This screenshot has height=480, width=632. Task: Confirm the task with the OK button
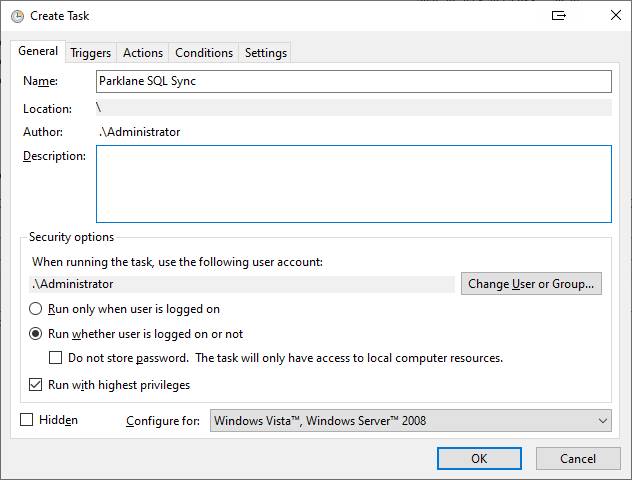pos(479,459)
